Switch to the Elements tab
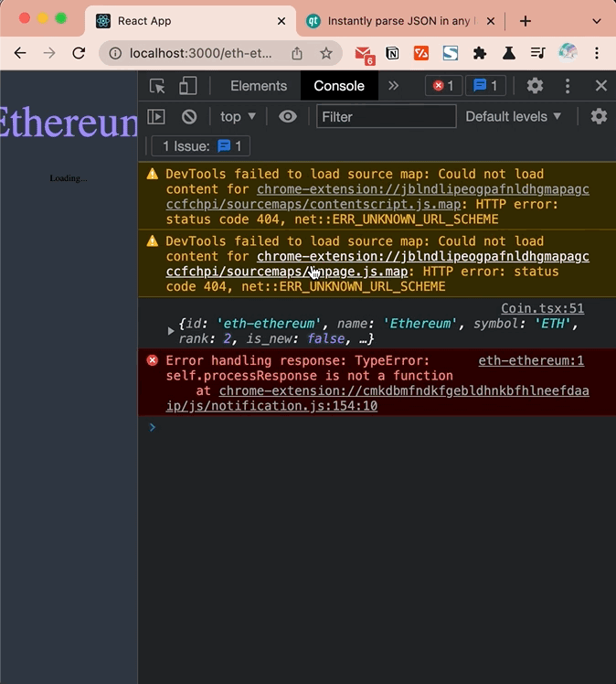616x684 pixels. 259,86
